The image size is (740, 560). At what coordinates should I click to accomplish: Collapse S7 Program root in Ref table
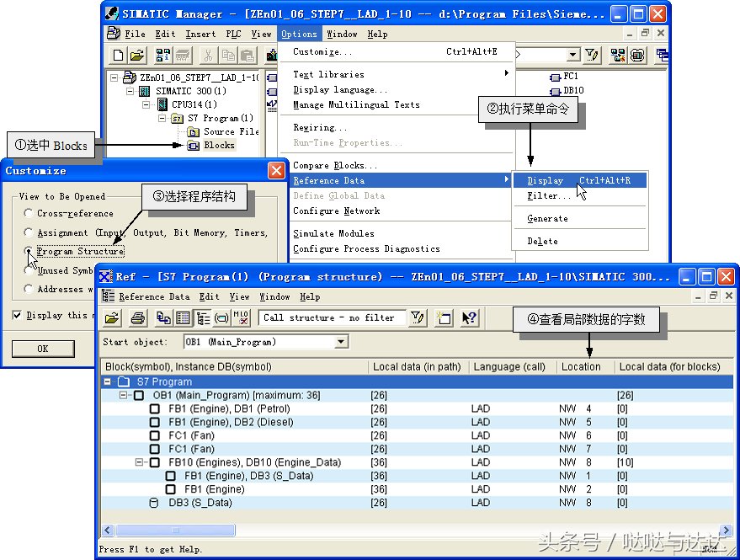[x=108, y=381]
